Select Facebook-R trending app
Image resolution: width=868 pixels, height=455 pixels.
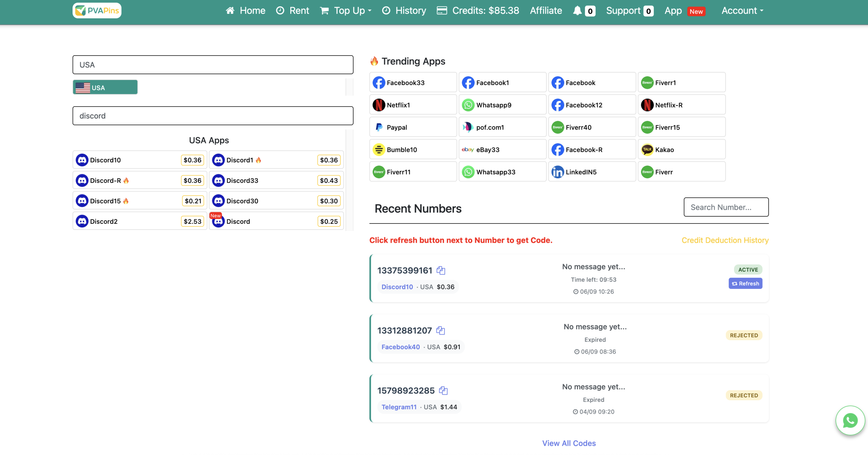pyautogui.click(x=592, y=150)
